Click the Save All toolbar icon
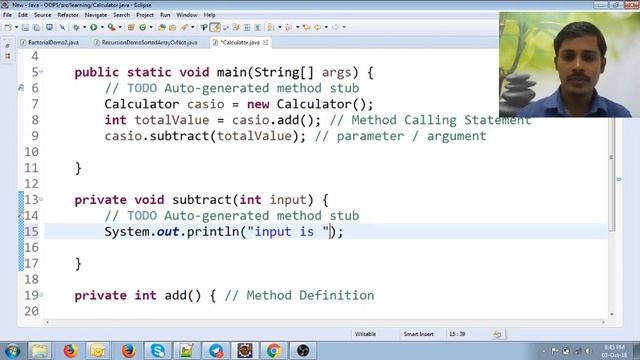 [36, 27]
